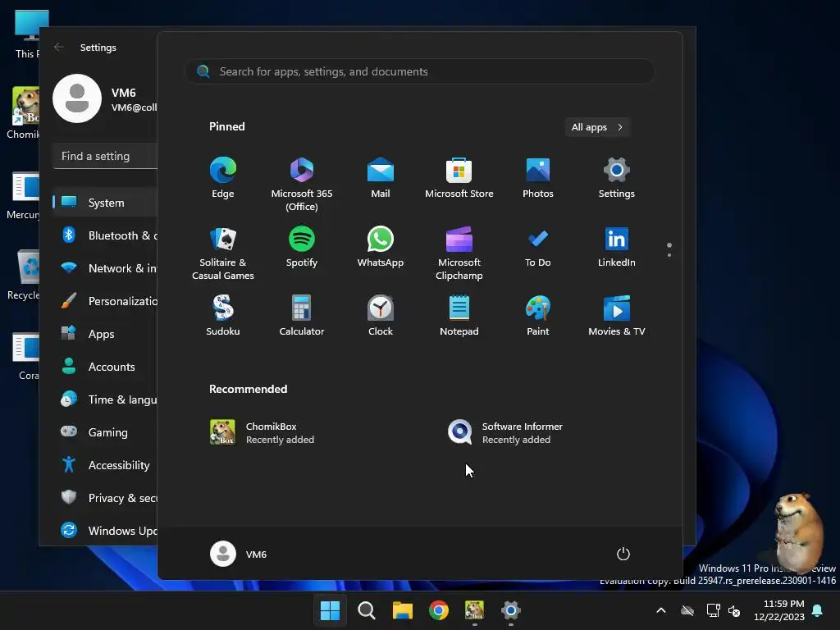This screenshot has height=630, width=840.
Task: Open the To Do app
Action: tap(538, 246)
